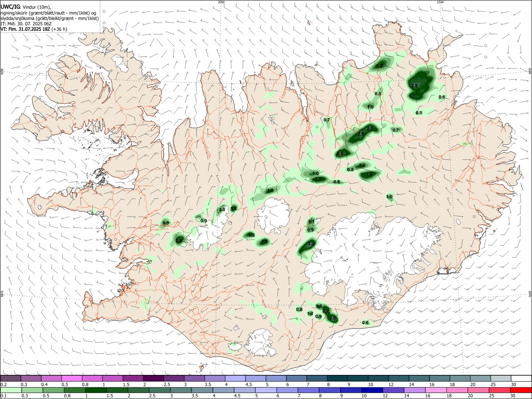
Task: Click the 2.5 precipitation value on the map
Action: [x=370, y=129]
